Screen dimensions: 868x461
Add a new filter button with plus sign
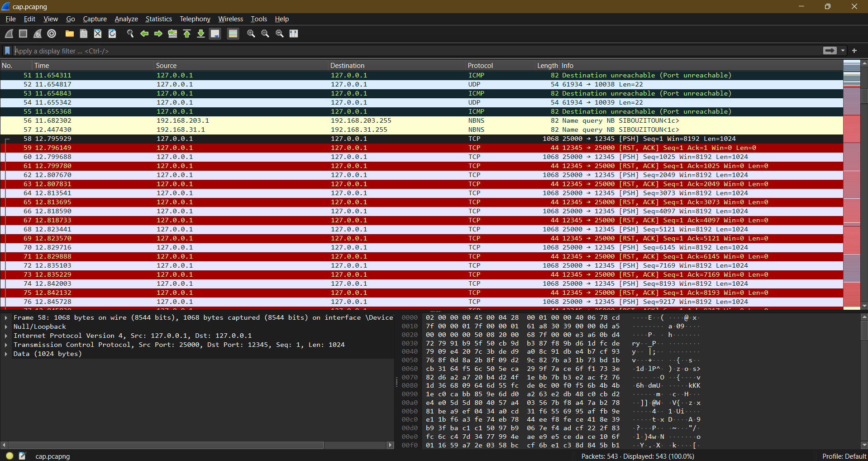coord(855,51)
